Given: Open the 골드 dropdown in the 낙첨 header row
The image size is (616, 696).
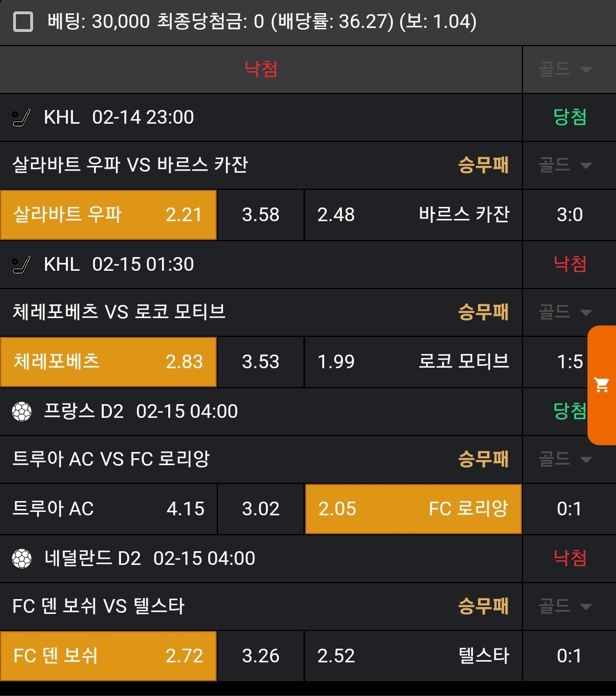Looking at the screenshot, I should point(565,70).
